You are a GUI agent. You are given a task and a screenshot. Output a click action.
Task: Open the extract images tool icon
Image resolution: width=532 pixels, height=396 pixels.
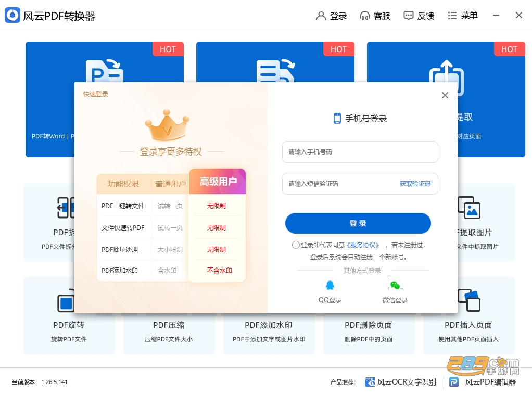(469, 208)
